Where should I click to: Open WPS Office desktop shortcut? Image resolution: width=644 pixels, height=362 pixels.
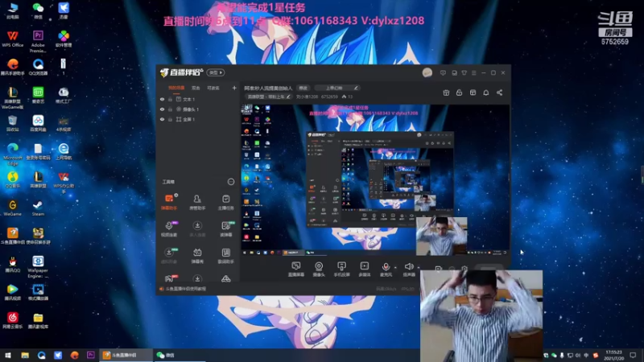click(12, 39)
